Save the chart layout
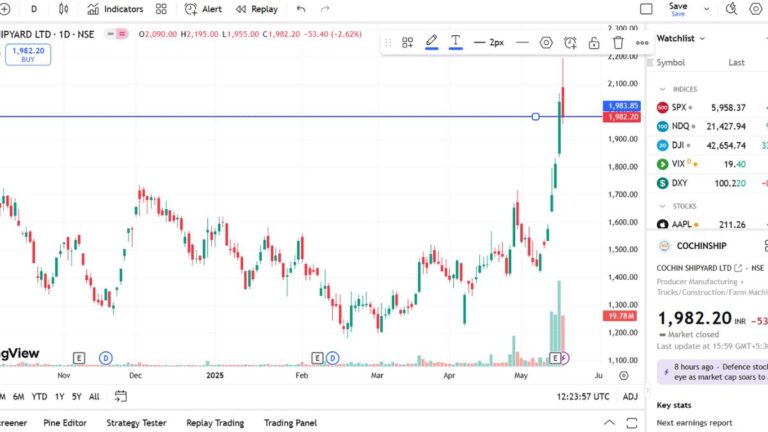Image resolution: width=768 pixels, height=432 pixels. 678,9
